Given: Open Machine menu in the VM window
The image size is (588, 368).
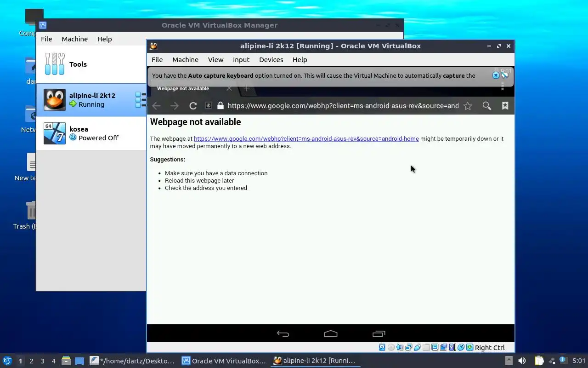Looking at the screenshot, I should click(185, 60).
